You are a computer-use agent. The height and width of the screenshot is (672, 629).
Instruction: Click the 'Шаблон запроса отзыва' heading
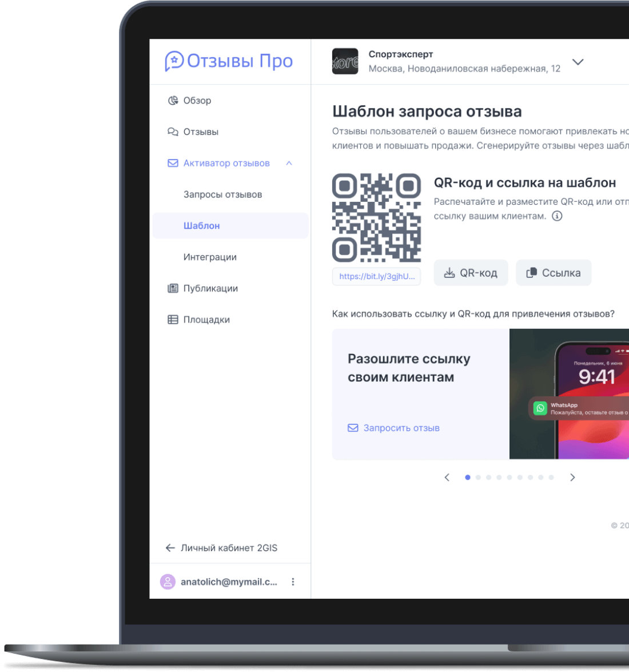(427, 112)
